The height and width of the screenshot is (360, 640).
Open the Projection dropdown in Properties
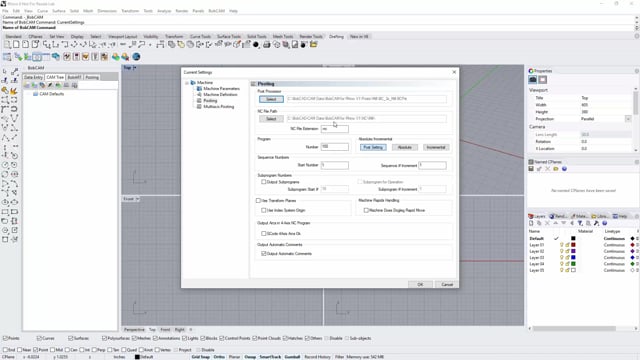pyautogui.click(x=628, y=119)
